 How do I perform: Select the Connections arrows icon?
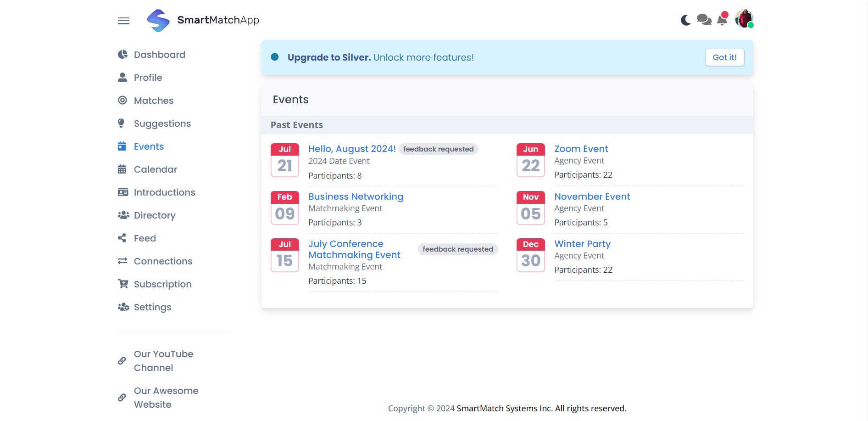122,261
